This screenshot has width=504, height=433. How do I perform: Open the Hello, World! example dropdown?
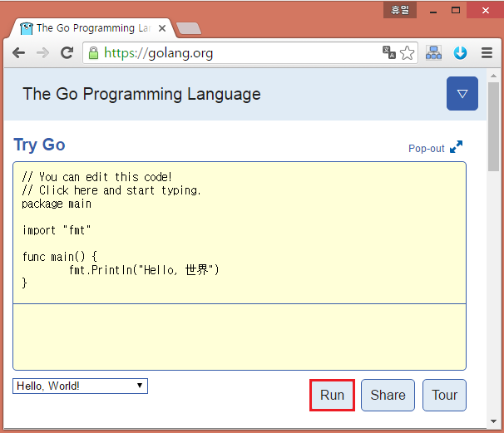[80, 386]
